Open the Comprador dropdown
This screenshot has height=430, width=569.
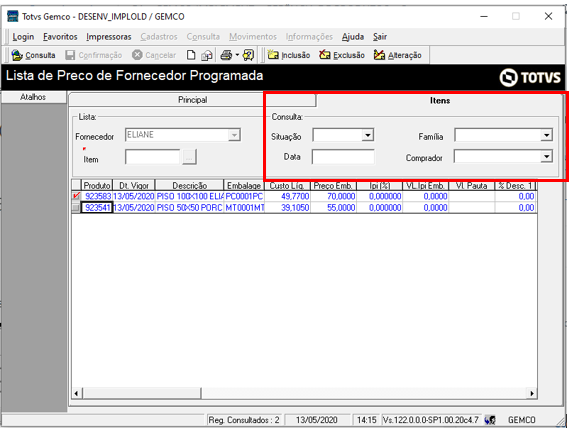(546, 157)
